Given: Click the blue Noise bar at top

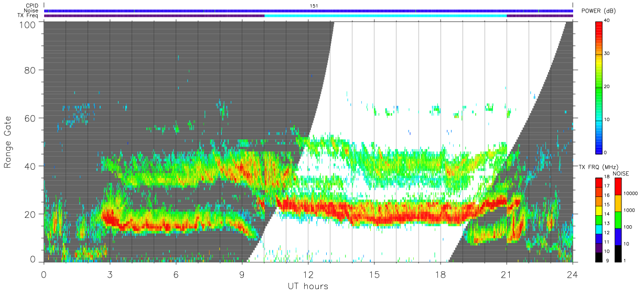Looking at the screenshot, I should click(x=308, y=10).
